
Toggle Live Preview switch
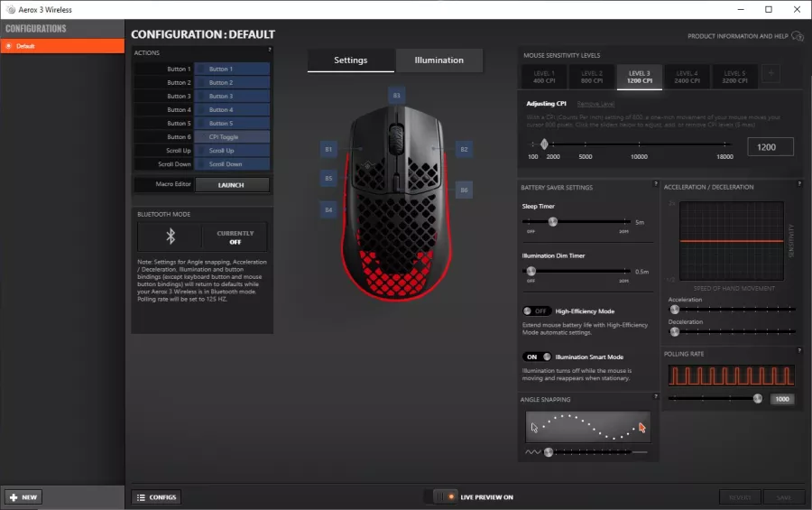click(444, 497)
